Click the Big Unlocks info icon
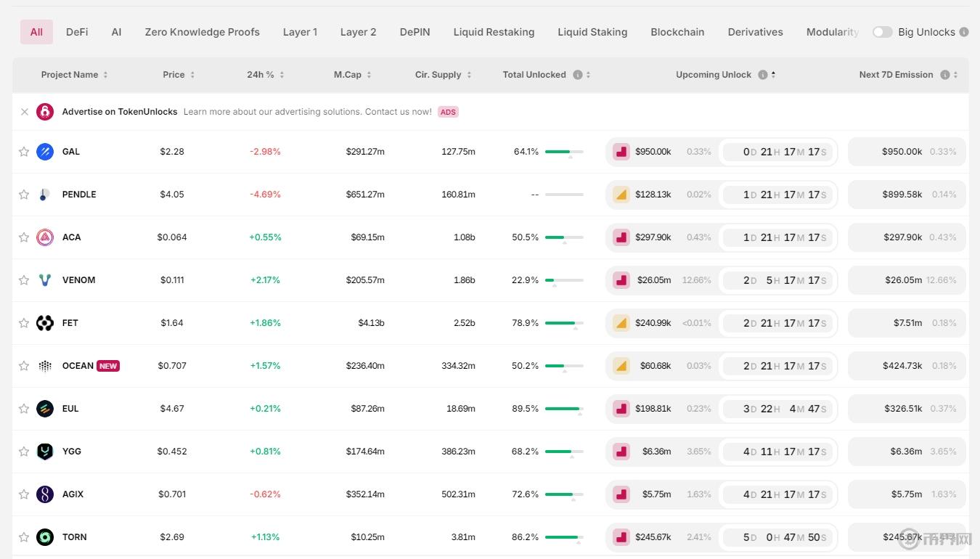 964,32
